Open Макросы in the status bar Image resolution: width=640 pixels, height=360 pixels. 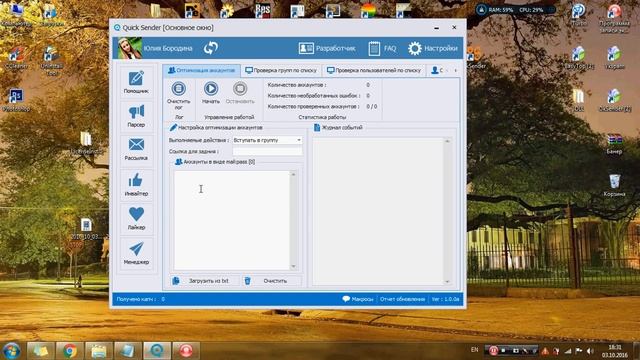358,299
